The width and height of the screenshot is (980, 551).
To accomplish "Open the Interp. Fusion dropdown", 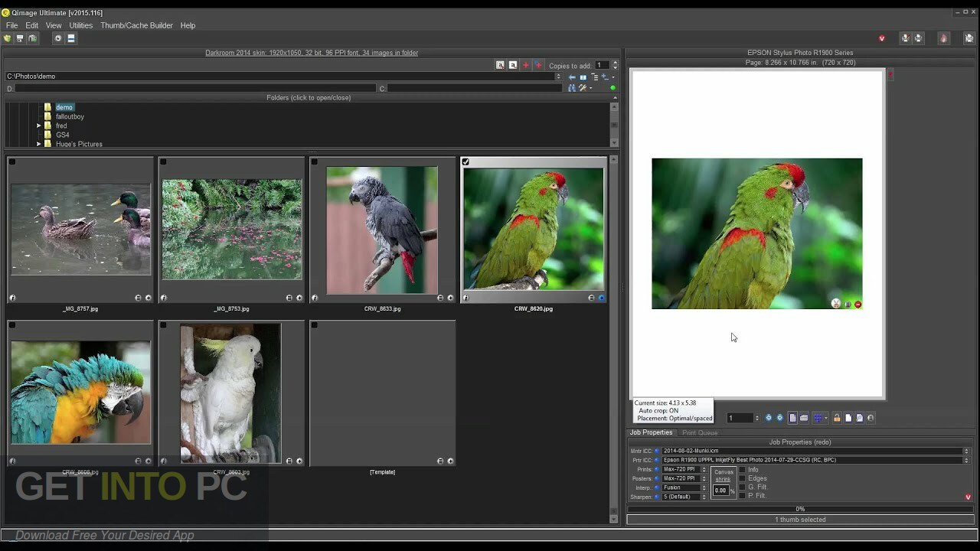I will point(704,487).
